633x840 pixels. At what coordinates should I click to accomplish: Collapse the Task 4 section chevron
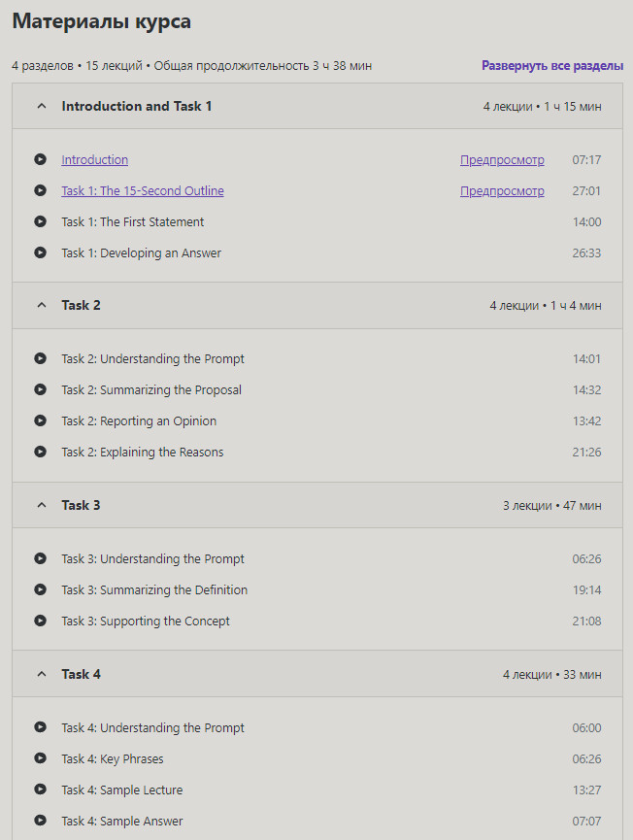pos(41,674)
